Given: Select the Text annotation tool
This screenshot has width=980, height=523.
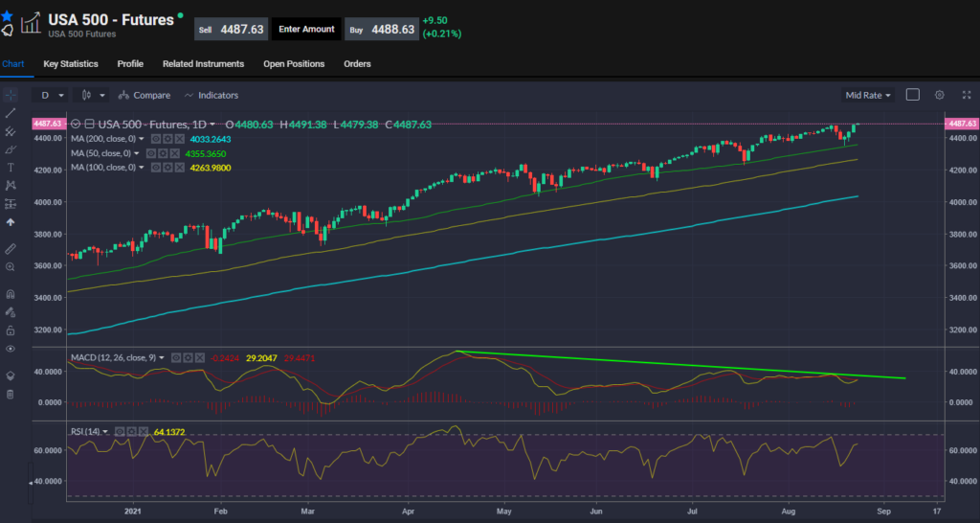Looking at the screenshot, I should [11, 167].
